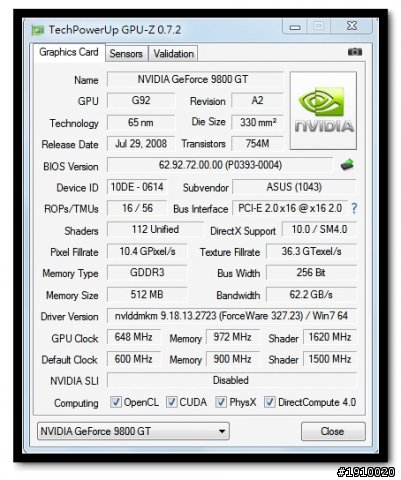Click the BIOS Version field

pos(220,165)
